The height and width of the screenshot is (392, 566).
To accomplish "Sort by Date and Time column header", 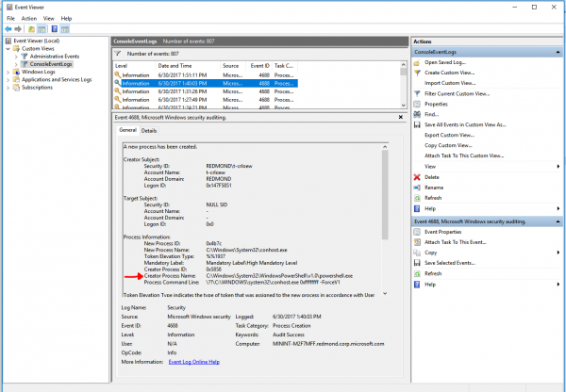I will pyautogui.click(x=188, y=66).
